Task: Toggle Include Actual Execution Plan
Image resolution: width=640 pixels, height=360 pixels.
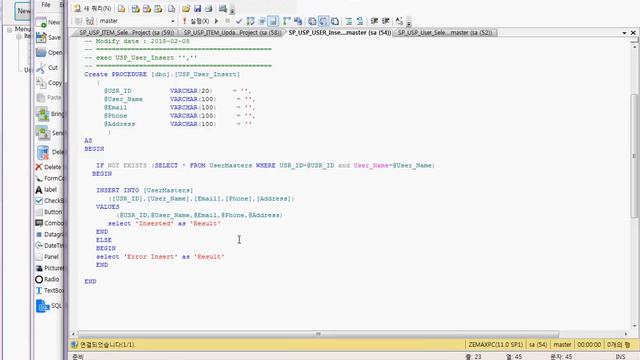Action: (287, 21)
